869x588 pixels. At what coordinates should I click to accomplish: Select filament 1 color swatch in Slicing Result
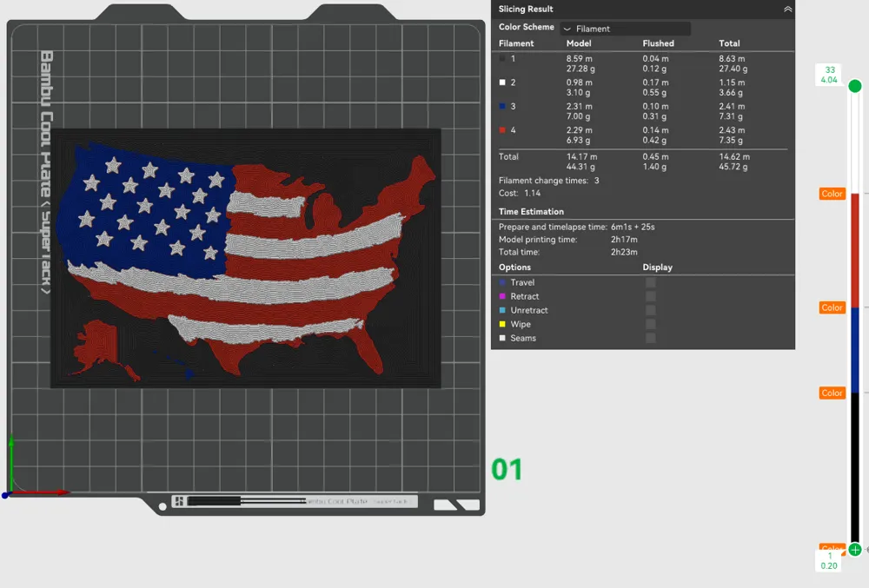pyautogui.click(x=502, y=59)
